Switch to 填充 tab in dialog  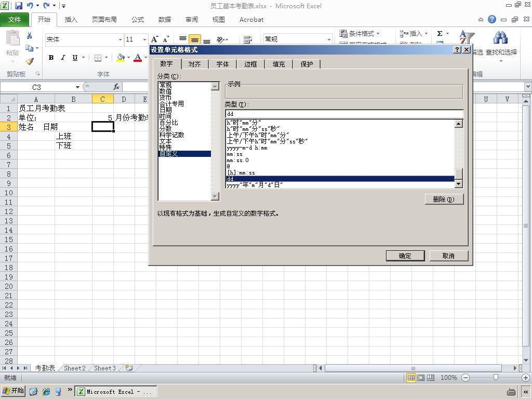pyautogui.click(x=278, y=64)
